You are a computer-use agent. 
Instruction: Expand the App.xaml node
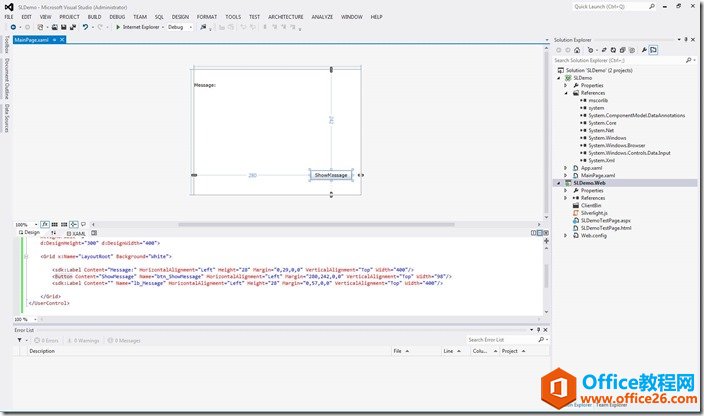tap(566, 168)
